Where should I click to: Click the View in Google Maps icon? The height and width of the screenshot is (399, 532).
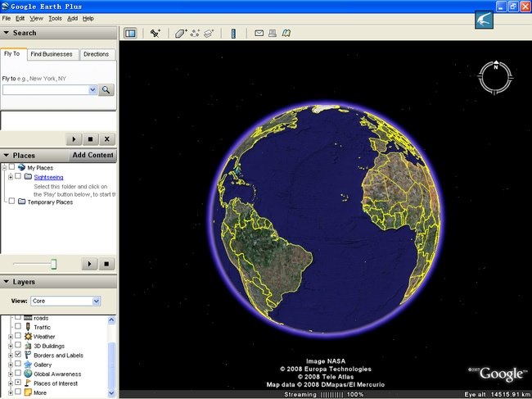(x=286, y=33)
